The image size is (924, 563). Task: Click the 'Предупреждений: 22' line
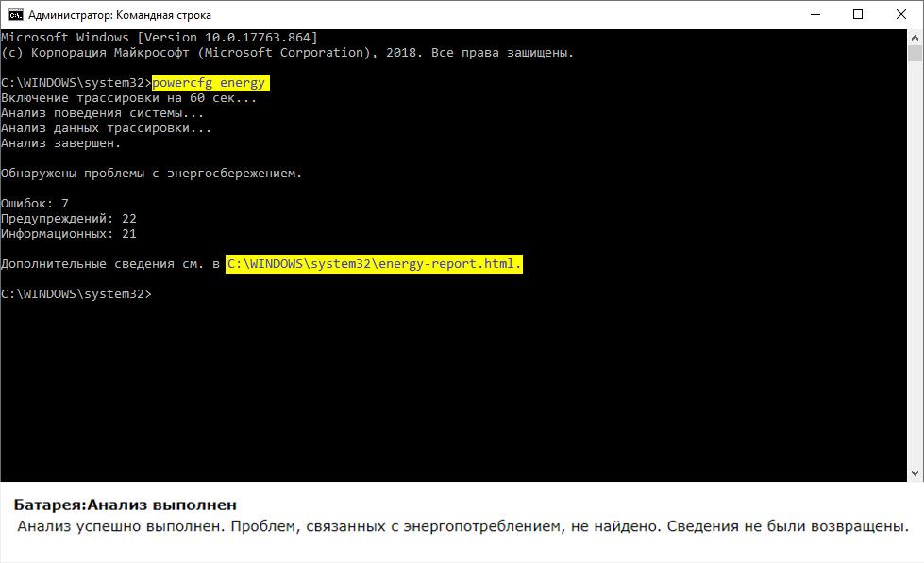point(69,219)
